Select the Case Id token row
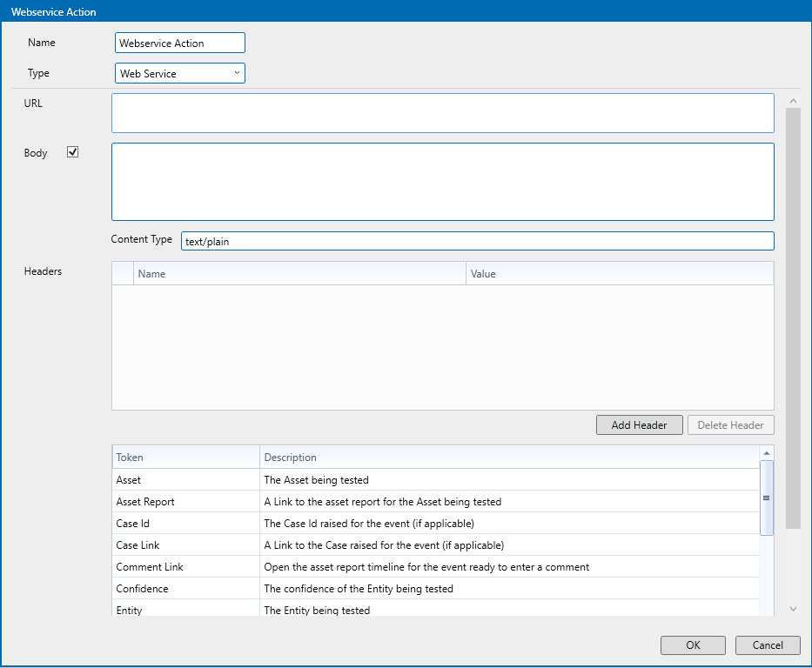Image resolution: width=812 pixels, height=668 pixels. [185, 524]
